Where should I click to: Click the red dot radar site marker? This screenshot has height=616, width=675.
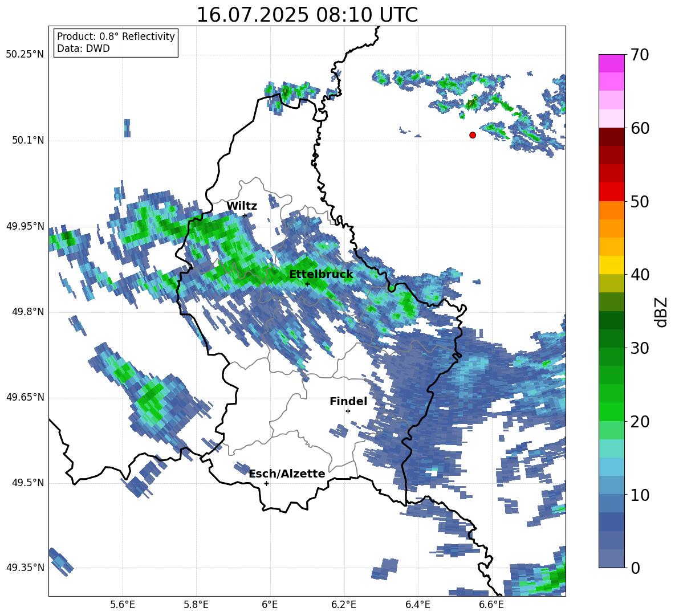click(473, 135)
